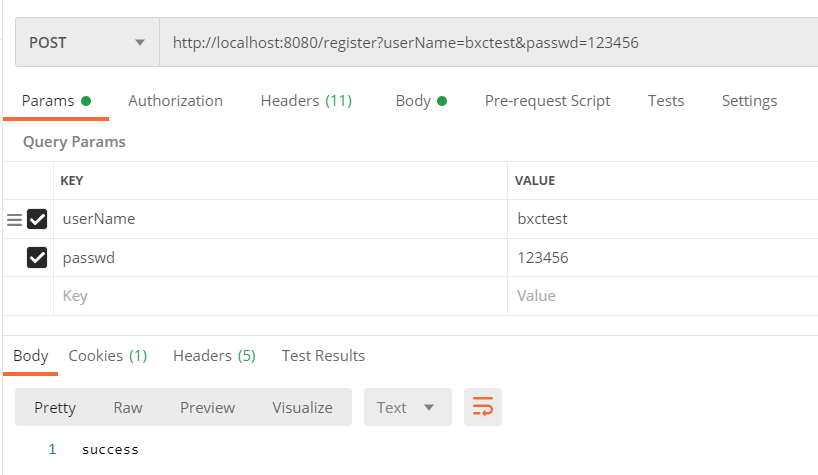Toggle the line wrap icon
This screenshot has height=475, width=818.
483,407
